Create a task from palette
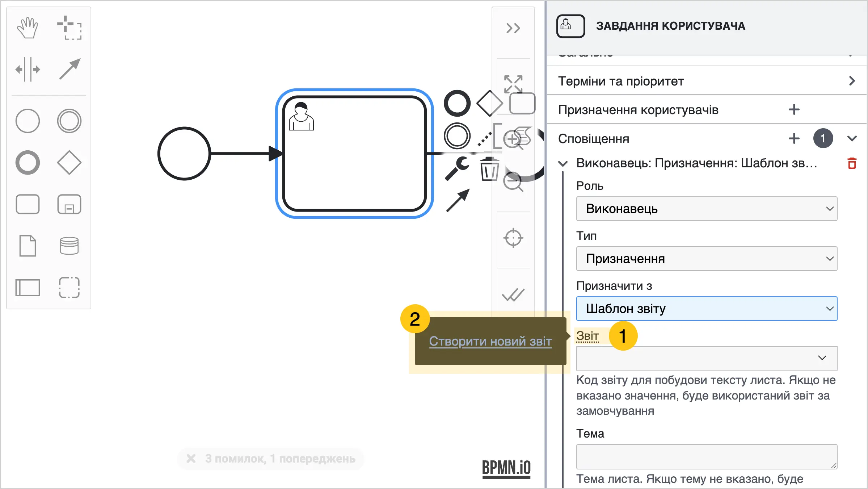The image size is (868, 489). tap(28, 204)
